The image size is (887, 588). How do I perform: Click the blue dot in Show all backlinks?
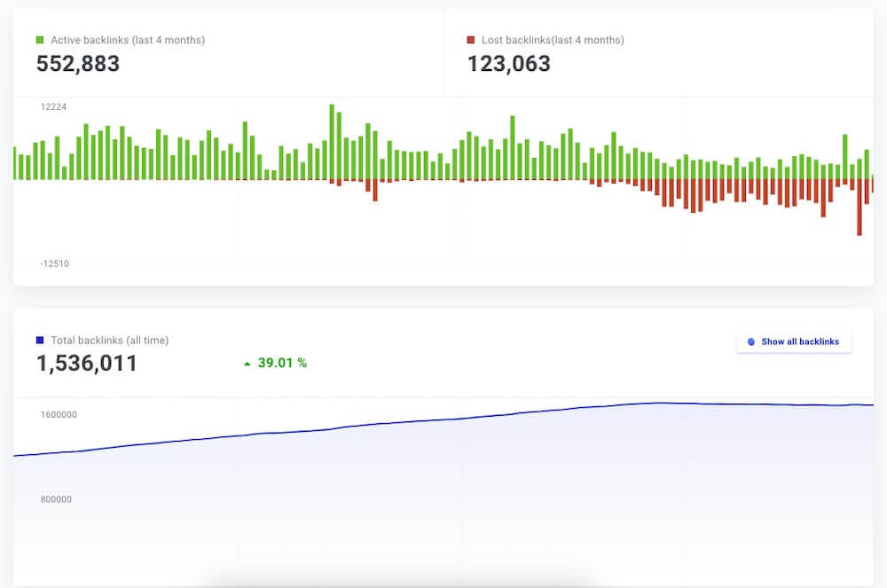click(x=751, y=342)
